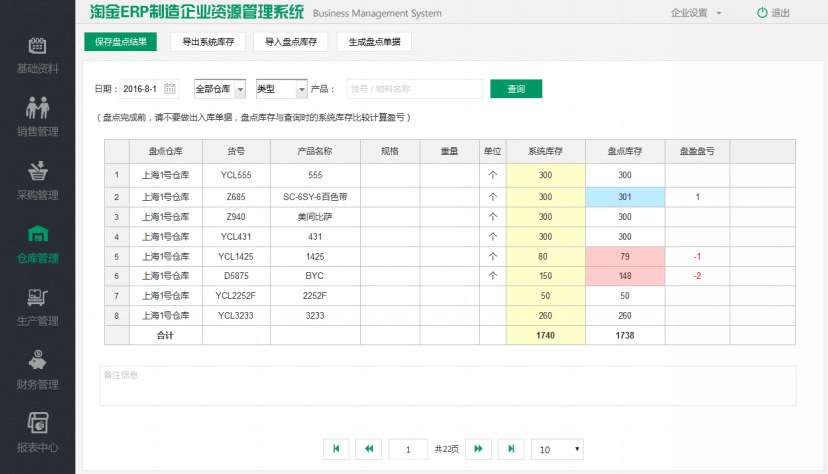
Task: Open the 财务管理 piggy bank icon
Action: pos(37,360)
